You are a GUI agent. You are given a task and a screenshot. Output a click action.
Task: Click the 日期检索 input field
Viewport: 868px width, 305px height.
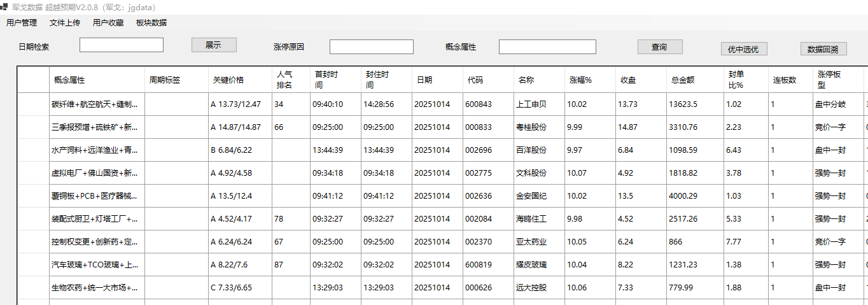tap(121, 45)
